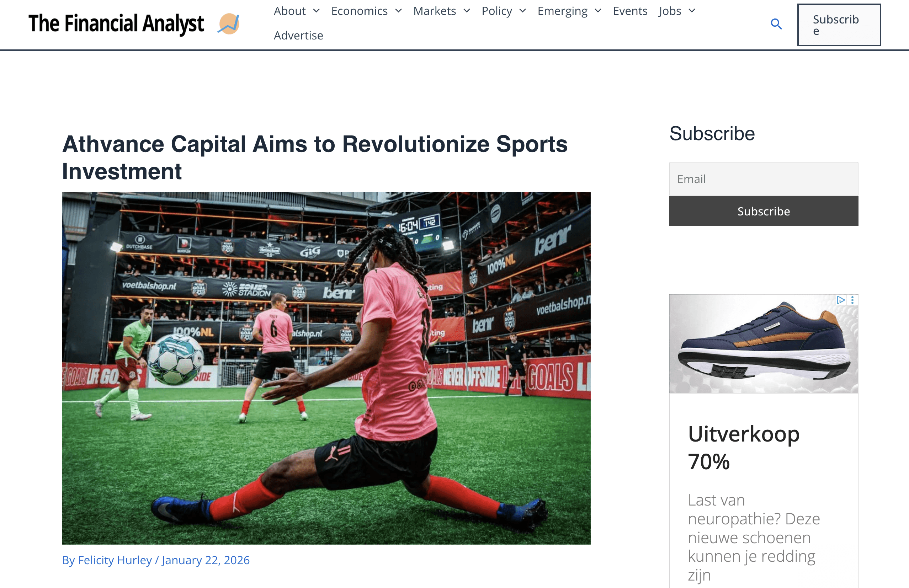
Task: Open the Advertise menu item
Action: pos(298,36)
